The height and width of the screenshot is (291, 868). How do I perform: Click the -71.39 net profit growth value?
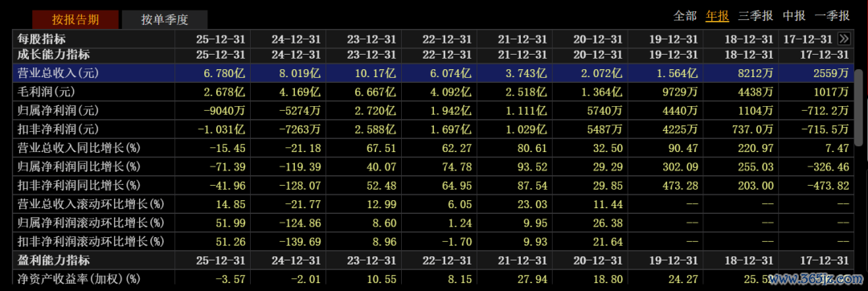227,166
